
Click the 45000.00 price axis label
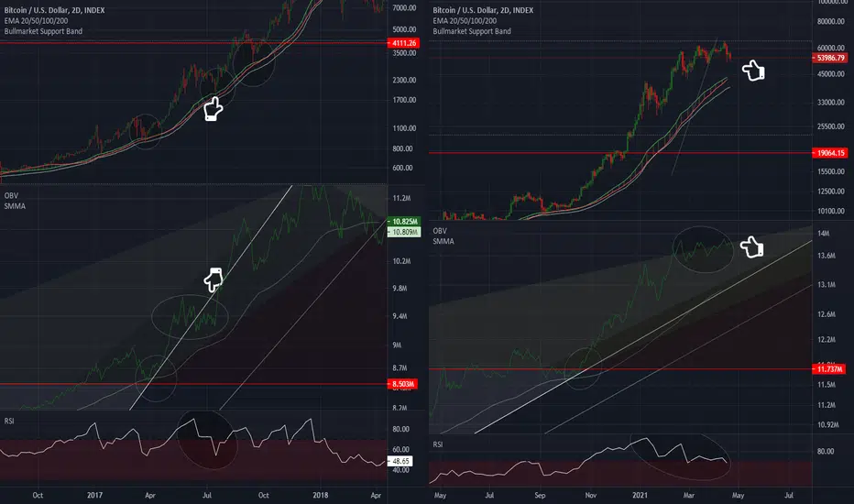pyautogui.click(x=830, y=74)
